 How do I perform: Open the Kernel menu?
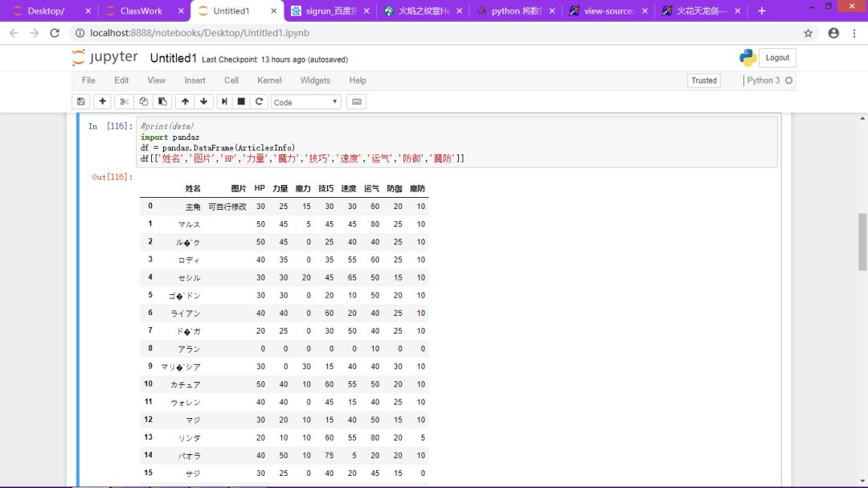tap(269, 80)
